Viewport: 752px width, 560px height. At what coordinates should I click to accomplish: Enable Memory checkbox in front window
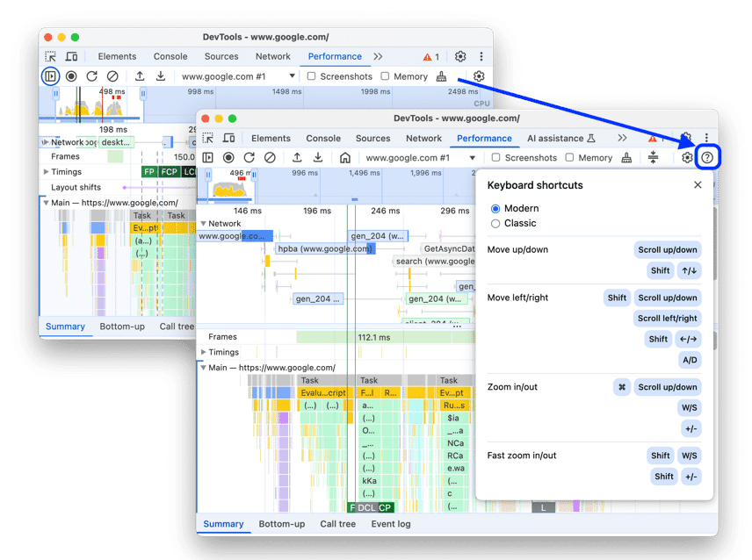[569, 158]
